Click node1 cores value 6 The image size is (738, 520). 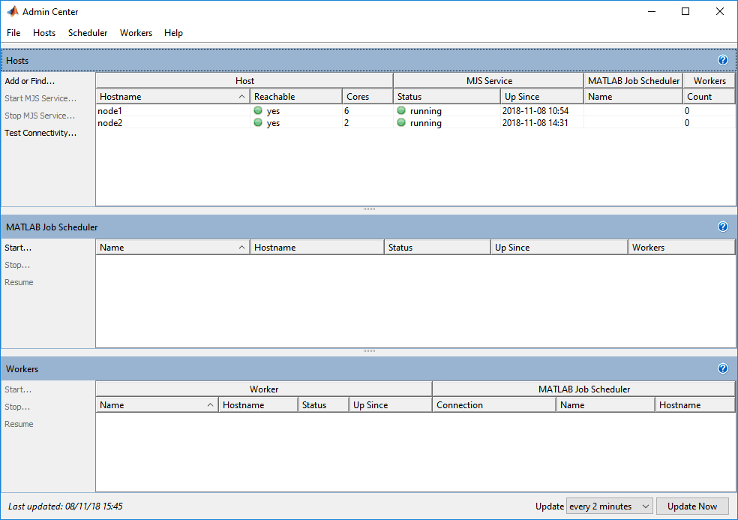(x=347, y=111)
